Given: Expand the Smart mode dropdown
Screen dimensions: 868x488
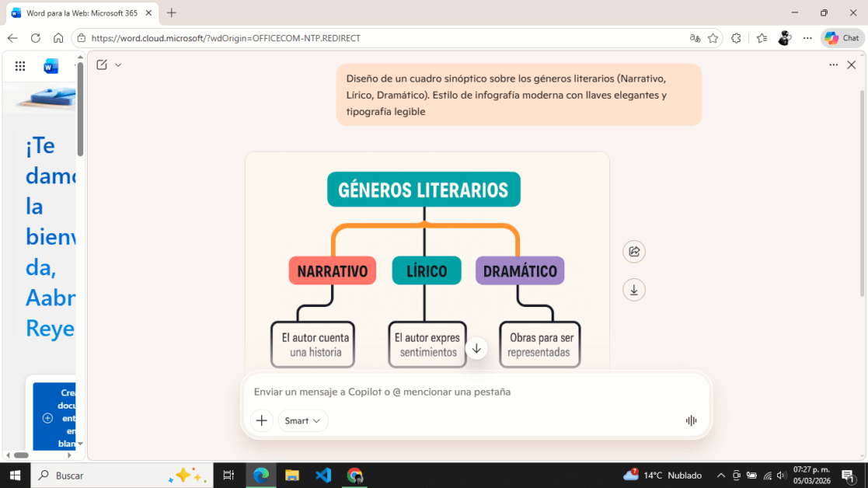Looking at the screenshot, I should [x=303, y=420].
